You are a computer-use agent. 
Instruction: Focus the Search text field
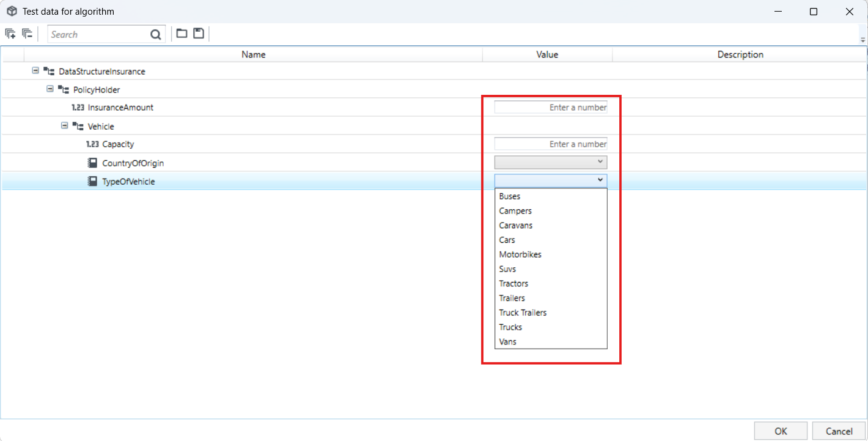click(x=99, y=34)
